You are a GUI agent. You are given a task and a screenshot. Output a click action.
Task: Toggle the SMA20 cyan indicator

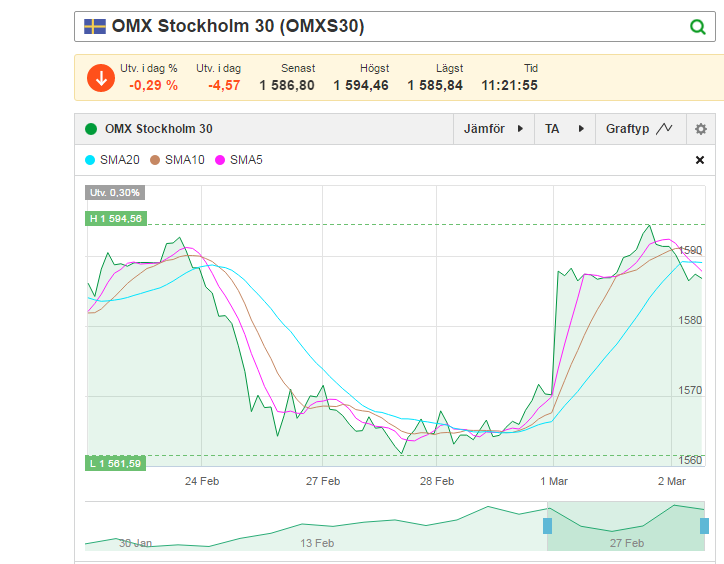pyautogui.click(x=112, y=160)
